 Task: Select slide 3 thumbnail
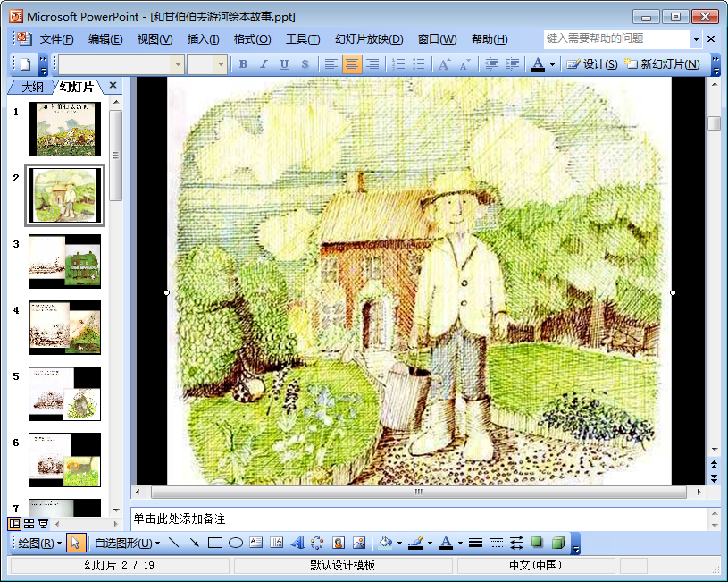64,261
